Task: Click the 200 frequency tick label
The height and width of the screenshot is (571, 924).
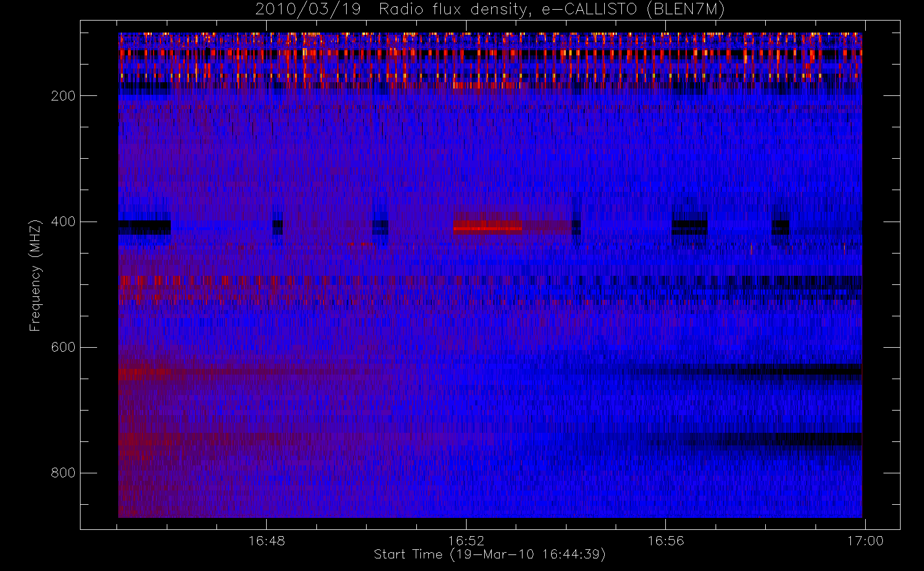Action: pyautogui.click(x=63, y=96)
